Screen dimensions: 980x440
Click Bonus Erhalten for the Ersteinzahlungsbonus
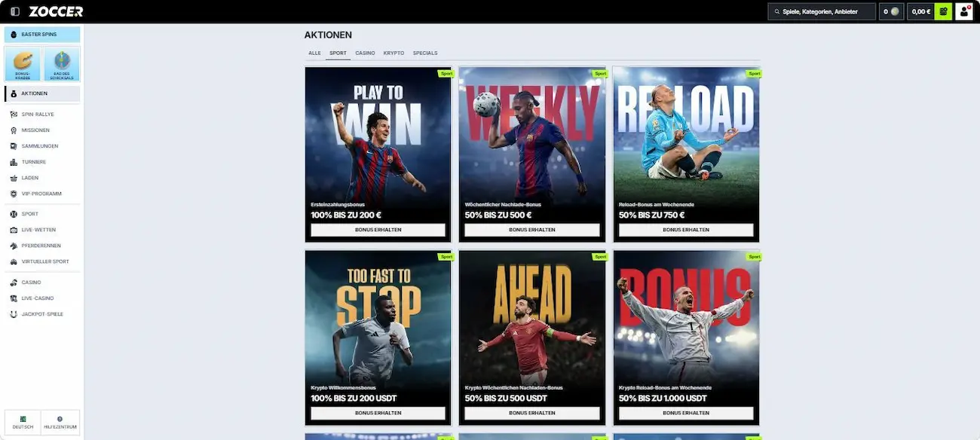(378, 230)
